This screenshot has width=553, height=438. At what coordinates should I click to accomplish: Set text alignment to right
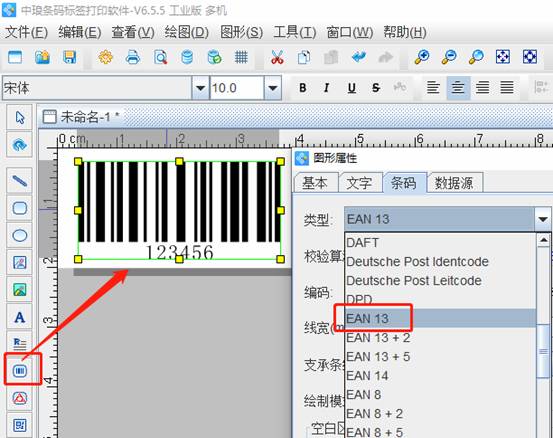pos(482,87)
